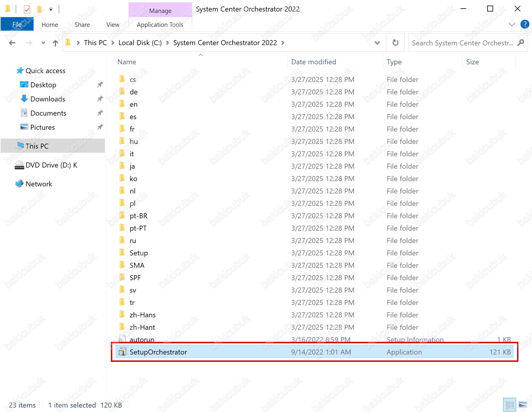
Task: Switch to the Home ribbon tab
Action: pyautogui.click(x=50, y=24)
